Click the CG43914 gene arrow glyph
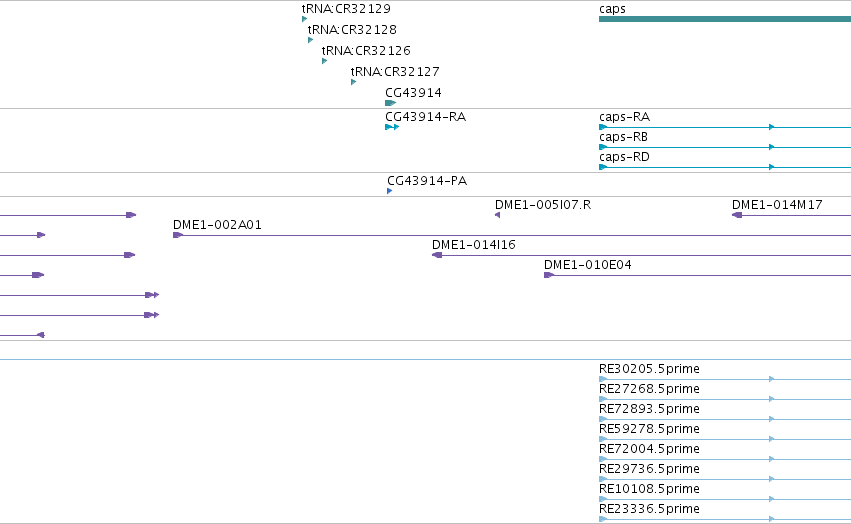Screen dimensions: 851x524 tap(391, 103)
